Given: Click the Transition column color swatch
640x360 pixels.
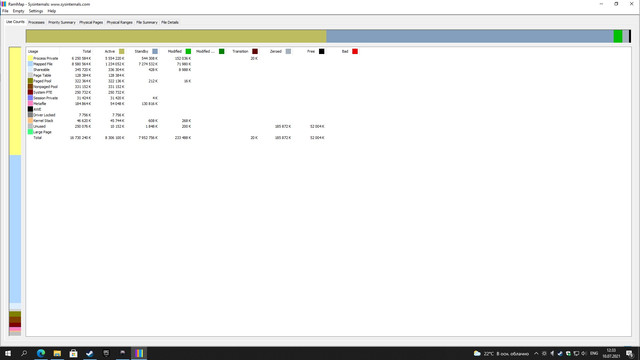Looking at the screenshot, I should (255, 51).
